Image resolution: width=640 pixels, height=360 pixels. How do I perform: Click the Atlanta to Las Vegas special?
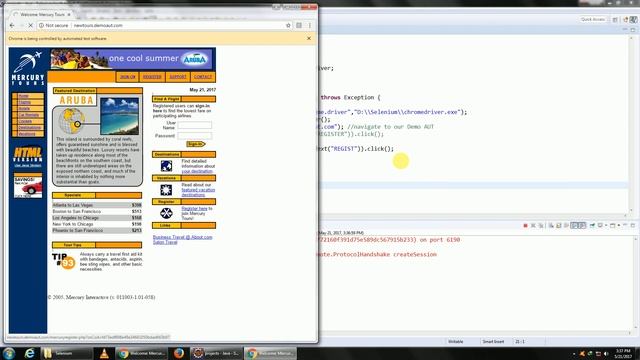coord(97,205)
